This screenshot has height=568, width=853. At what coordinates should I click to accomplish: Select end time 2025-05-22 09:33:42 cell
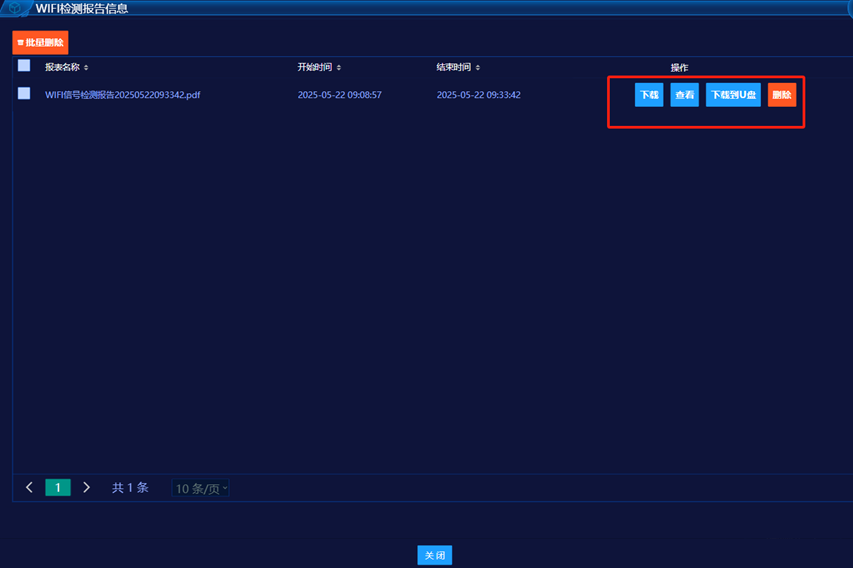[x=479, y=95]
